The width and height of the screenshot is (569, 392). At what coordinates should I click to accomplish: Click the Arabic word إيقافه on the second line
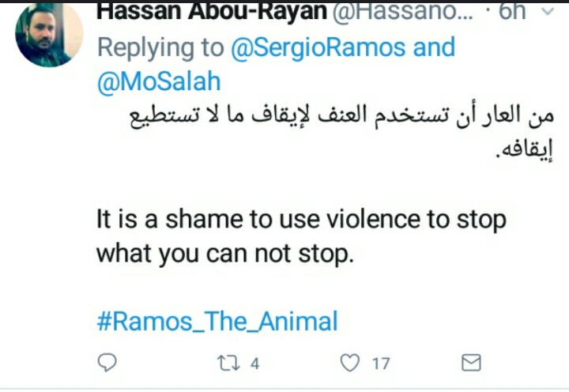point(525,150)
